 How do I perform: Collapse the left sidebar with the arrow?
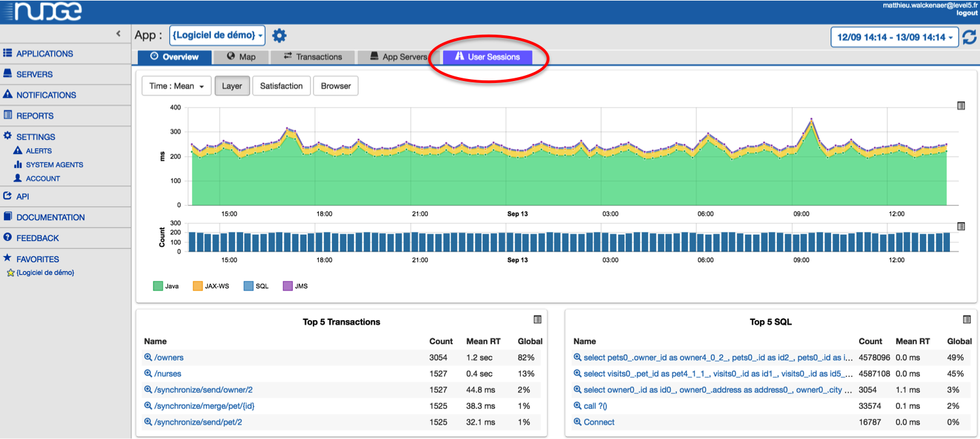coord(118,33)
